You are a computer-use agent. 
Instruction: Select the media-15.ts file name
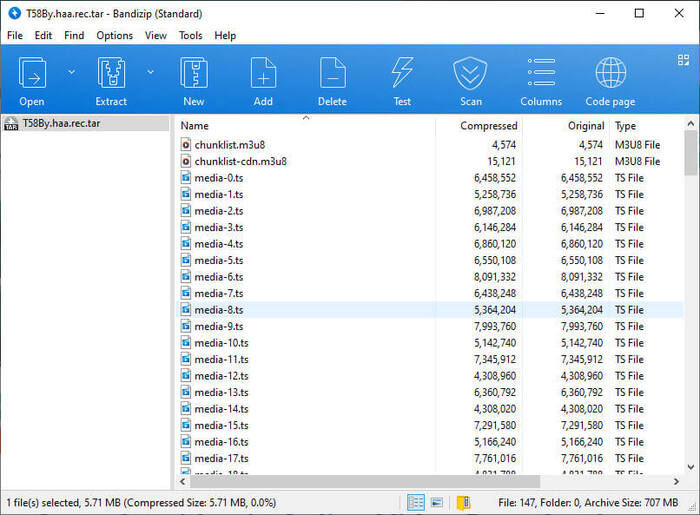click(221, 426)
